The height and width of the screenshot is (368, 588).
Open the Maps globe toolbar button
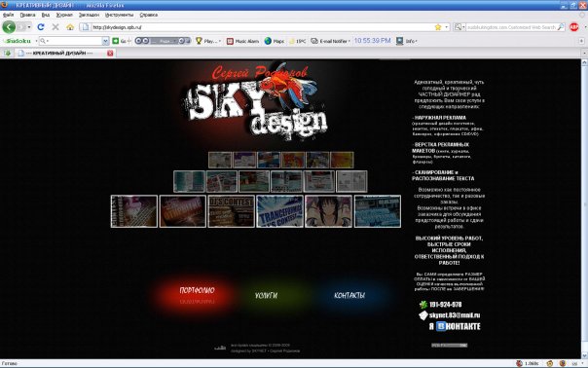point(275,41)
